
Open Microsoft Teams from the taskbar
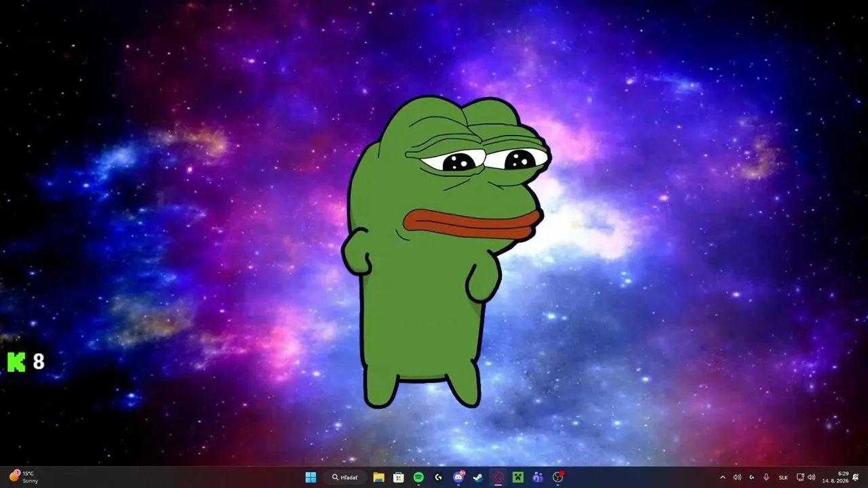[x=538, y=477]
